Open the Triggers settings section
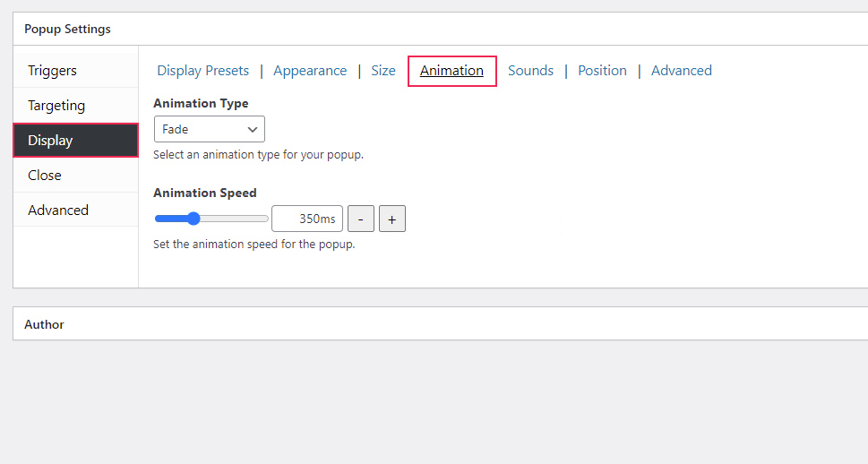Viewport: 868px width, 464px height. 53,71
